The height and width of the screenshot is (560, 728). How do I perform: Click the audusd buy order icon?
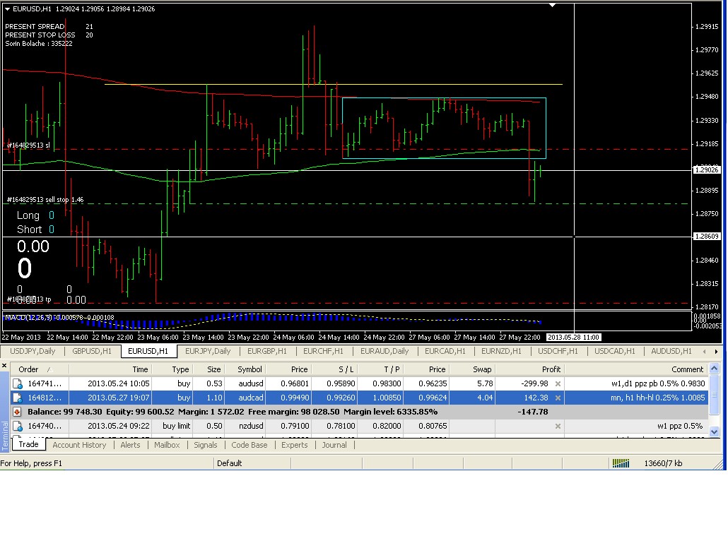[17, 383]
